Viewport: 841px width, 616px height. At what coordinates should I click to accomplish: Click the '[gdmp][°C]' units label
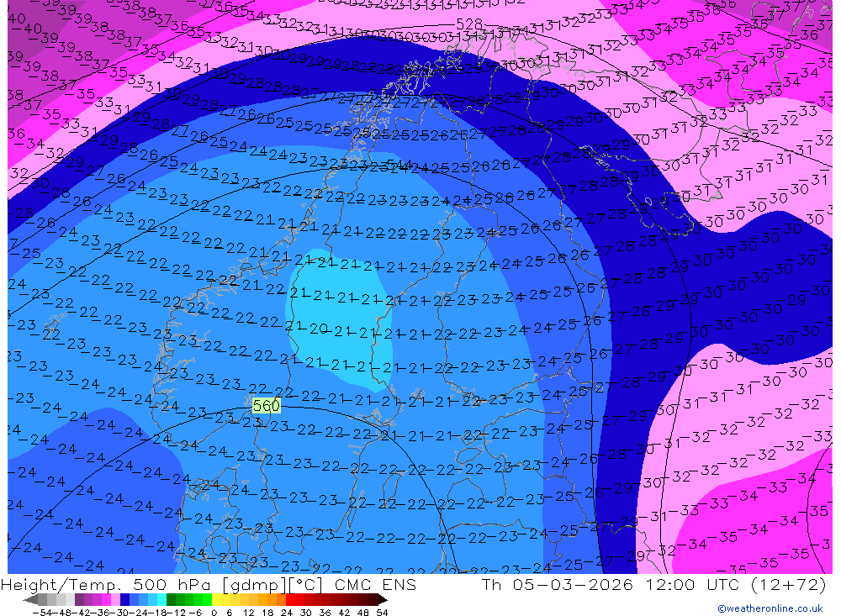point(272,584)
